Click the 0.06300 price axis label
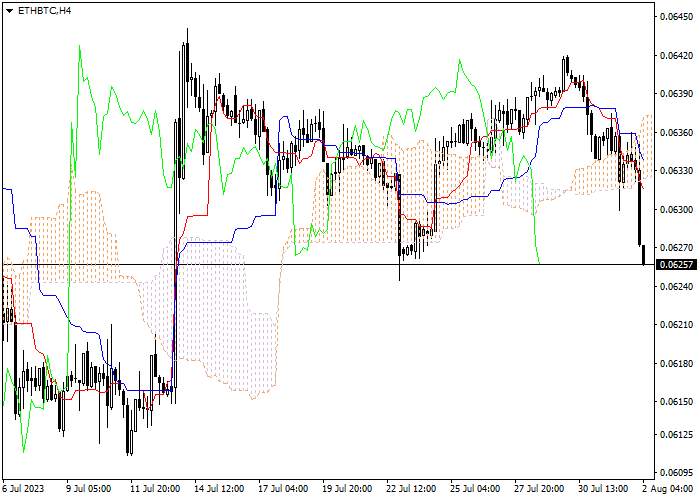 677,209
